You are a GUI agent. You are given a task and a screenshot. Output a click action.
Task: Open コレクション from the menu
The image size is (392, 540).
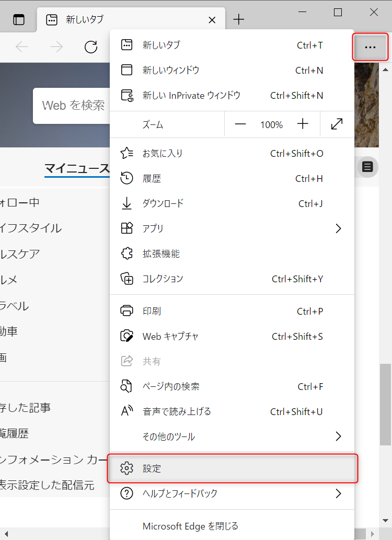pos(232,279)
